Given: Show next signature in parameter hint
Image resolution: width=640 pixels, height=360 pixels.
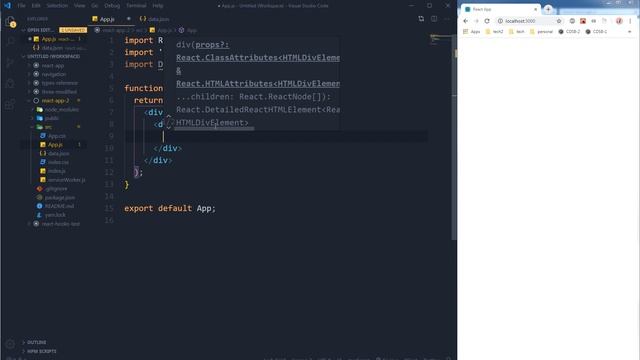Looking at the screenshot, I should tap(169, 127).
